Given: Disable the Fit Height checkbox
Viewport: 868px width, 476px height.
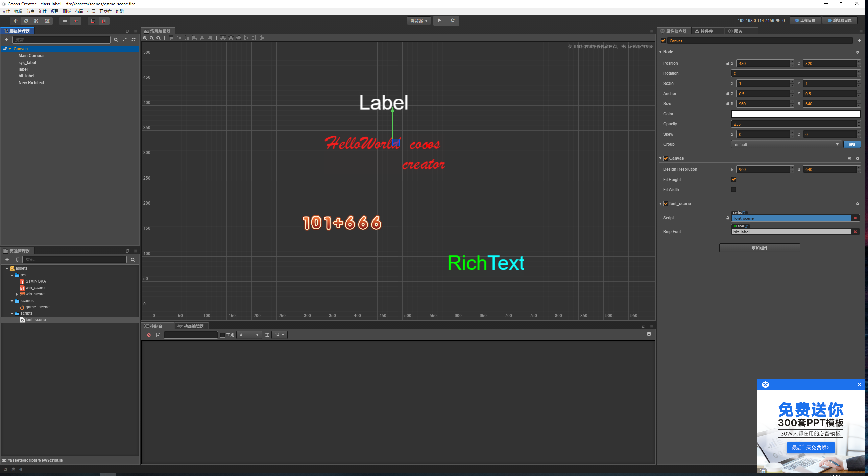Looking at the screenshot, I should 733,180.
